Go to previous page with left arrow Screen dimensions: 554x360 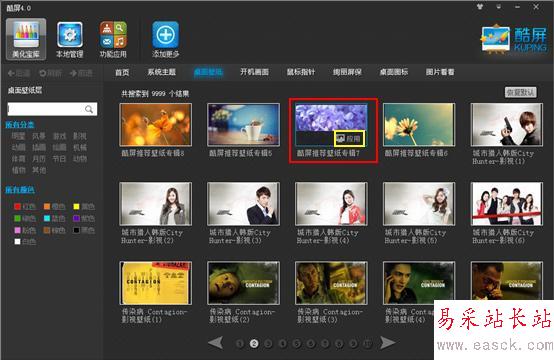click(x=216, y=342)
